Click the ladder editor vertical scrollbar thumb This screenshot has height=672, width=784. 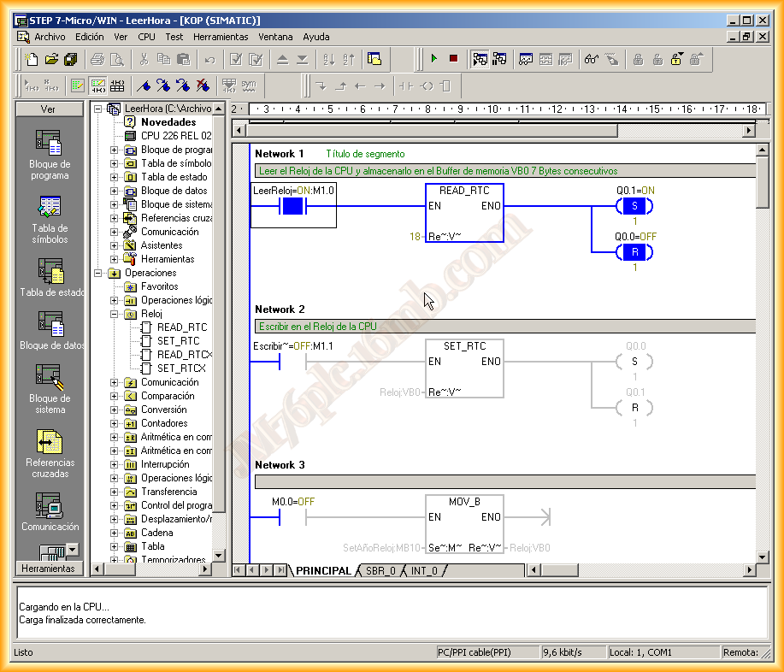762,182
